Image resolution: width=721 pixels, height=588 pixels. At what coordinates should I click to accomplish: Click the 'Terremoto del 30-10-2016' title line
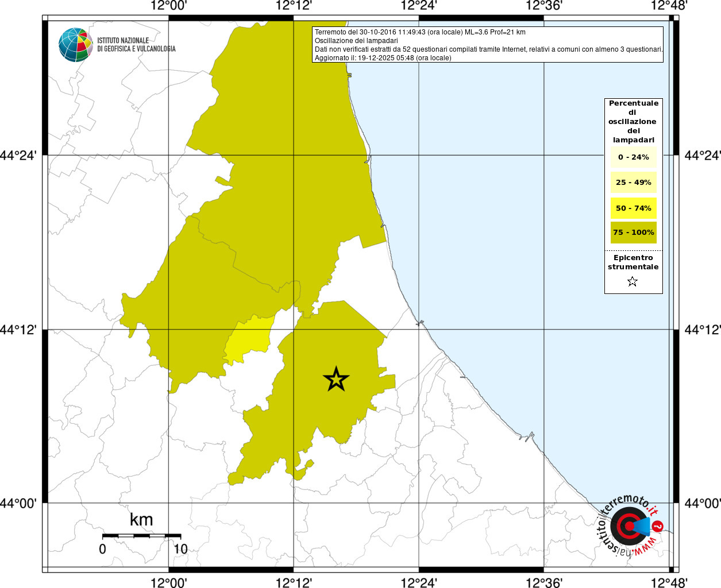[x=420, y=32]
